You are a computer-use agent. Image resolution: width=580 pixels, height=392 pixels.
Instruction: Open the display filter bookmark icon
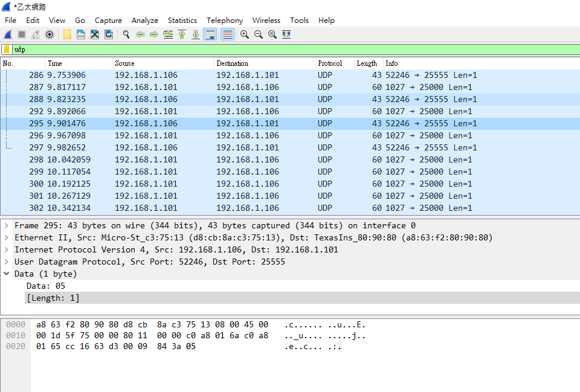(7, 50)
